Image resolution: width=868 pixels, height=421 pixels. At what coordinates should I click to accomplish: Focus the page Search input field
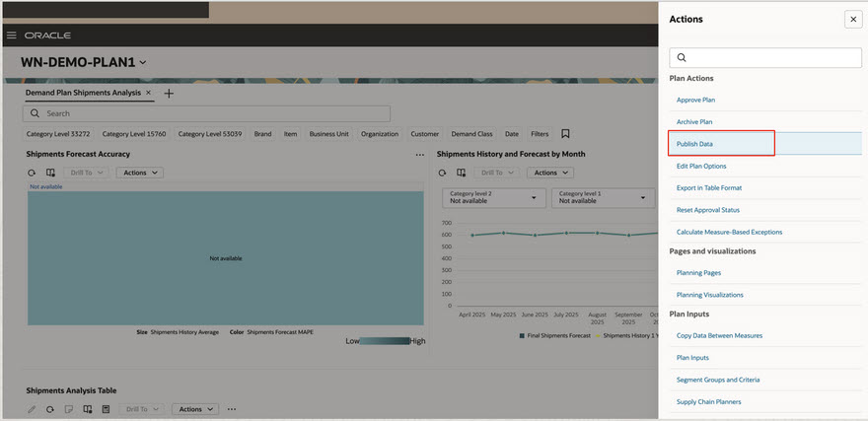pyautogui.click(x=206, y=113)
